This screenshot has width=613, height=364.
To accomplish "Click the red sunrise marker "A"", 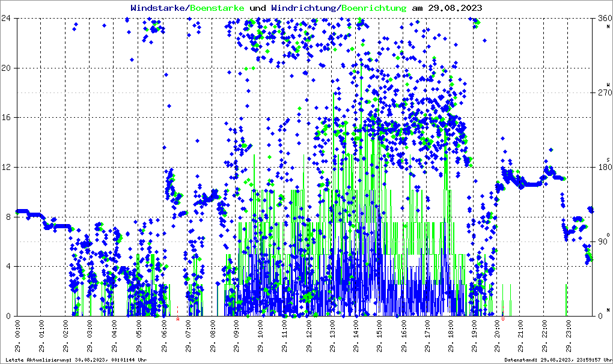I will click(178, 319).
